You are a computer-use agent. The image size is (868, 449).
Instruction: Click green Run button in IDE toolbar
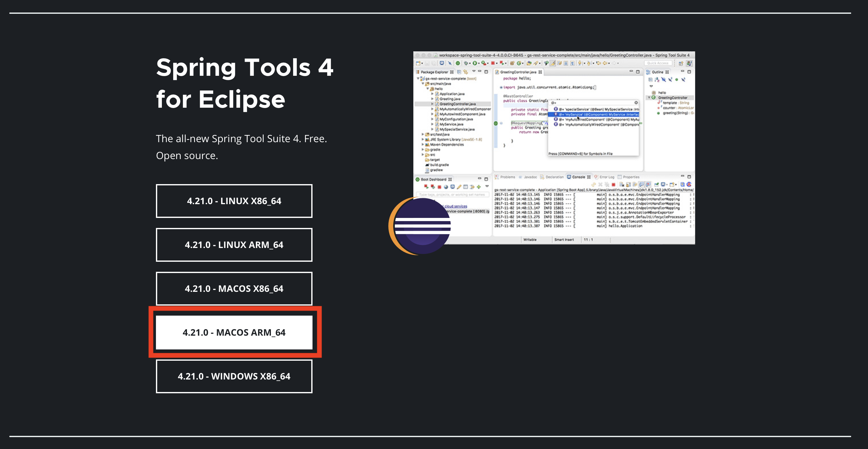(474, 63)
